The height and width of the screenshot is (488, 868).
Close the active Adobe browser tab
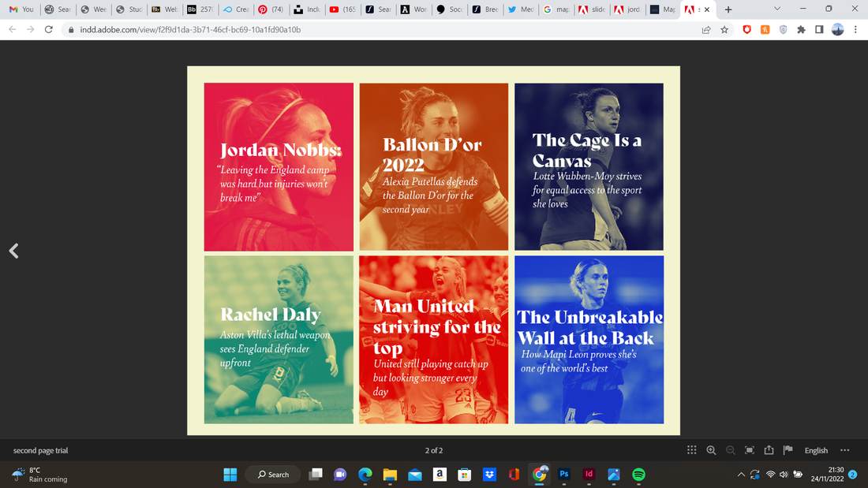coord(707,9)
